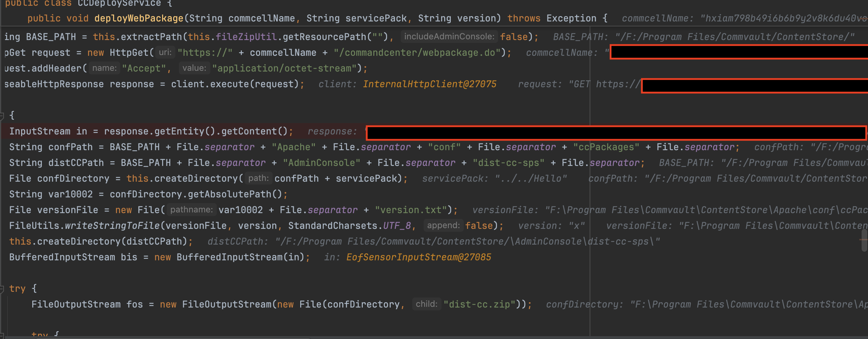The width and height of the screenshot is (868, 339).
Task: Click the "dist-cc.zip" string literal
Action: [x=479, y=304]
